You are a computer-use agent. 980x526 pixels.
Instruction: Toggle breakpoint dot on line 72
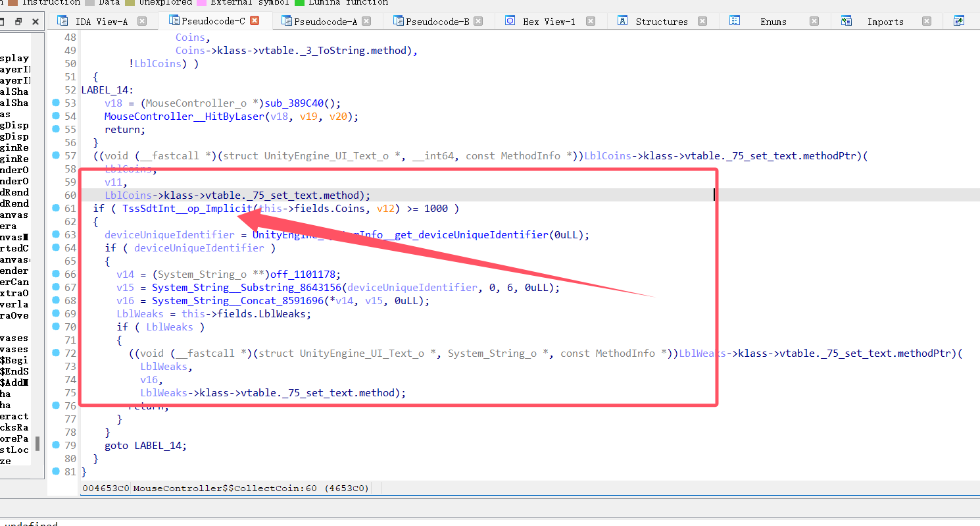(x=56, y=353)
